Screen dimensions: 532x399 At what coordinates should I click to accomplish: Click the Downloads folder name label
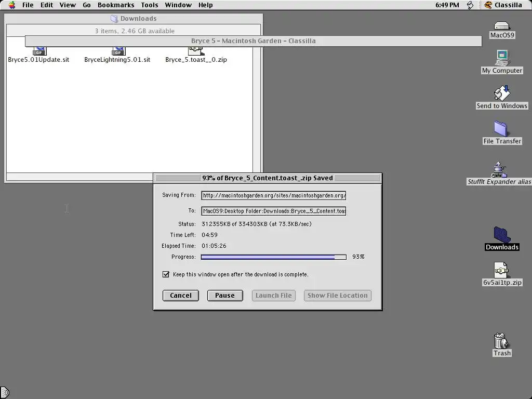pos(502,247)
